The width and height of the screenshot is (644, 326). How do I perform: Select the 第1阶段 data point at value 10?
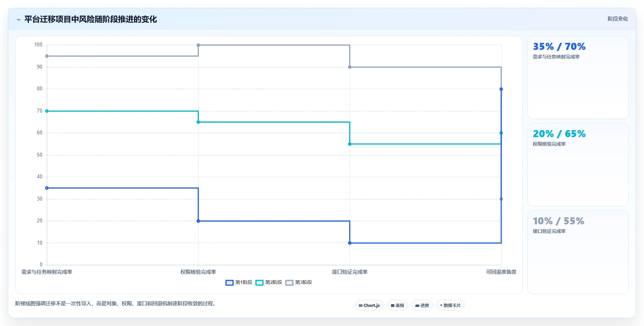[349, 243]
